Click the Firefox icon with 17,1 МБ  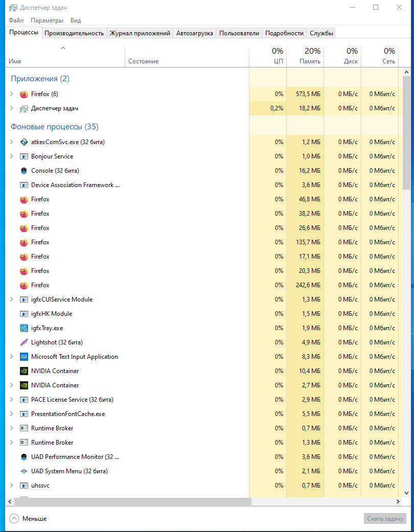(x=24, y=257)
